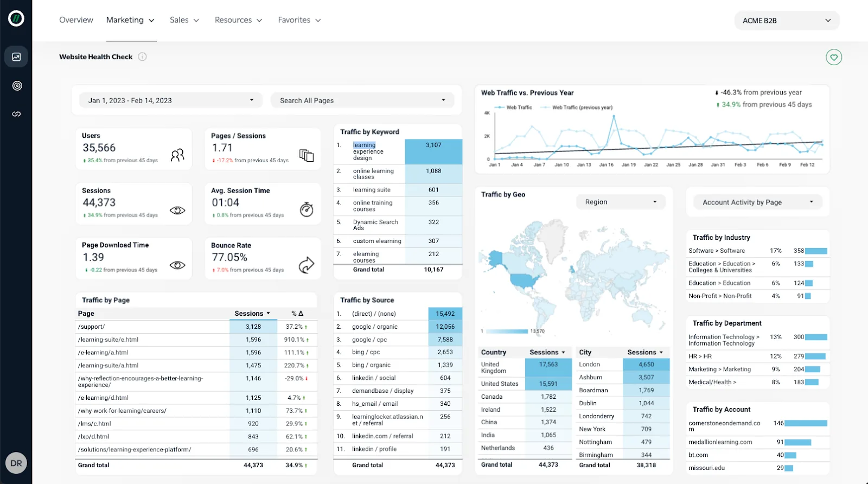Open the target goals sidebar icon
Viewport: 868px width, 484px height.
(x=17, y=86)
